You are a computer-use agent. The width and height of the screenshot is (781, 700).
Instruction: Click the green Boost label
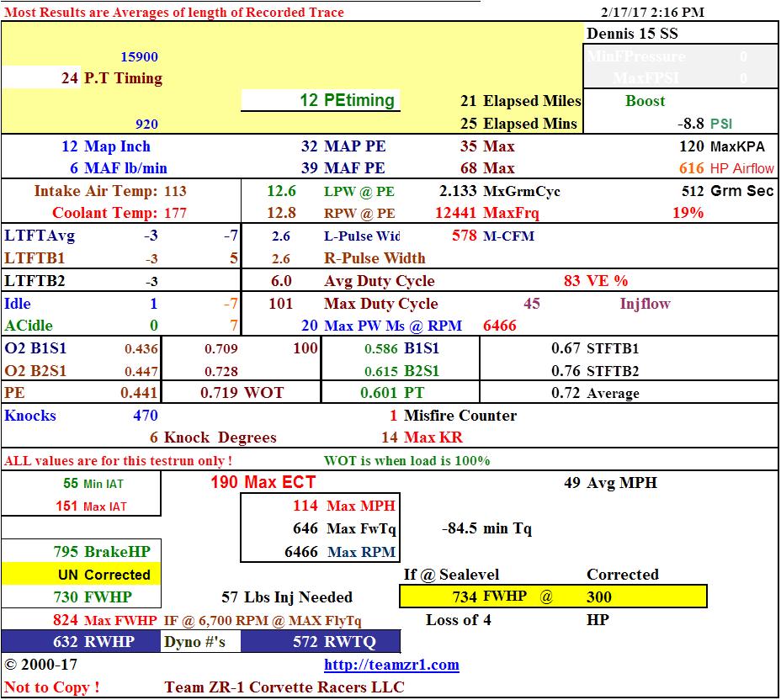(645, 101)
